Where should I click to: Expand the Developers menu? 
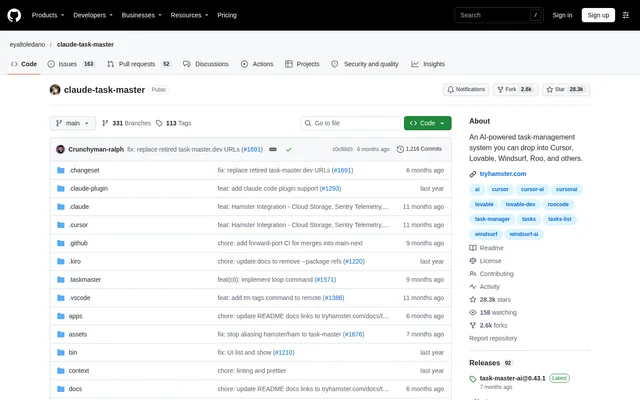point(93,15)
